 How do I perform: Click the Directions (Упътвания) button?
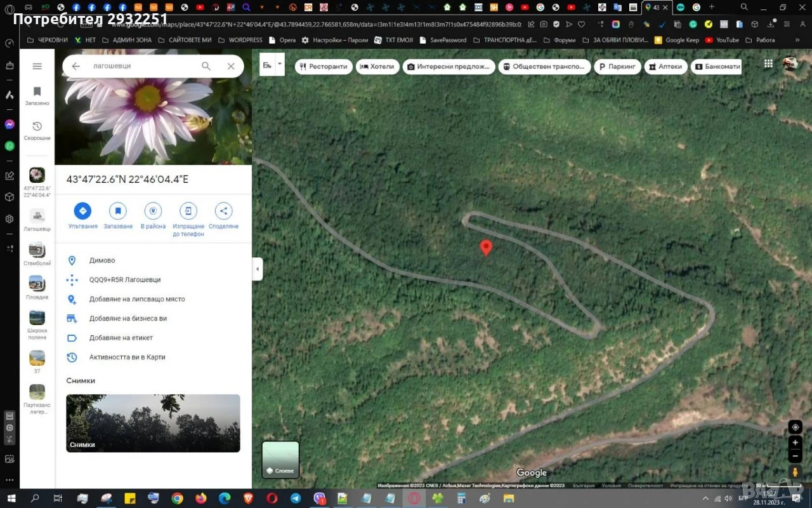(82, 217)
